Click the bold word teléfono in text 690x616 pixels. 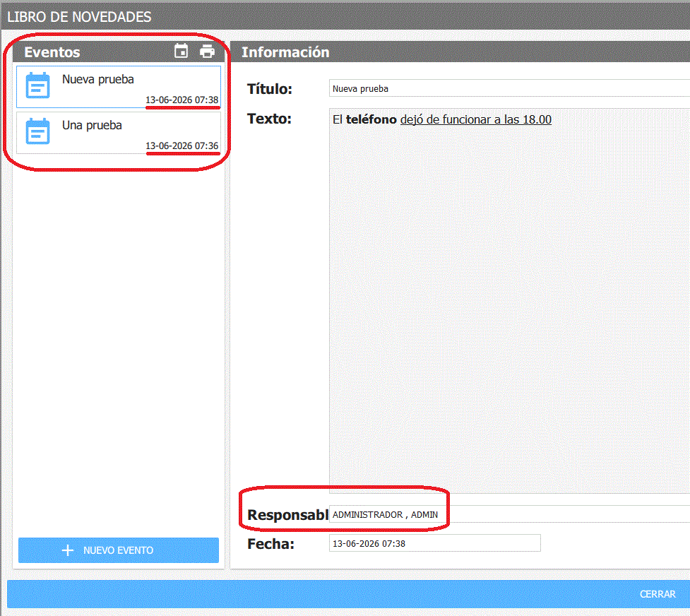[x=371, y=119]
